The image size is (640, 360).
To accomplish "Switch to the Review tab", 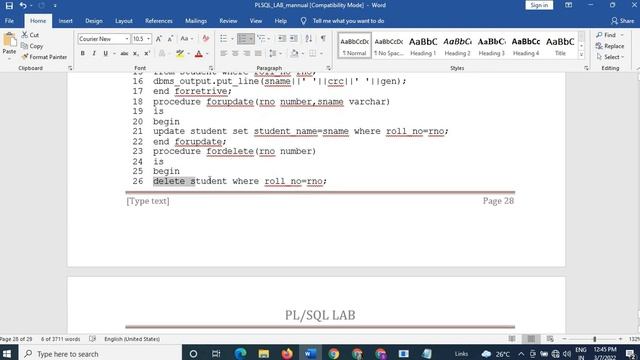I will tap(228, 21).
